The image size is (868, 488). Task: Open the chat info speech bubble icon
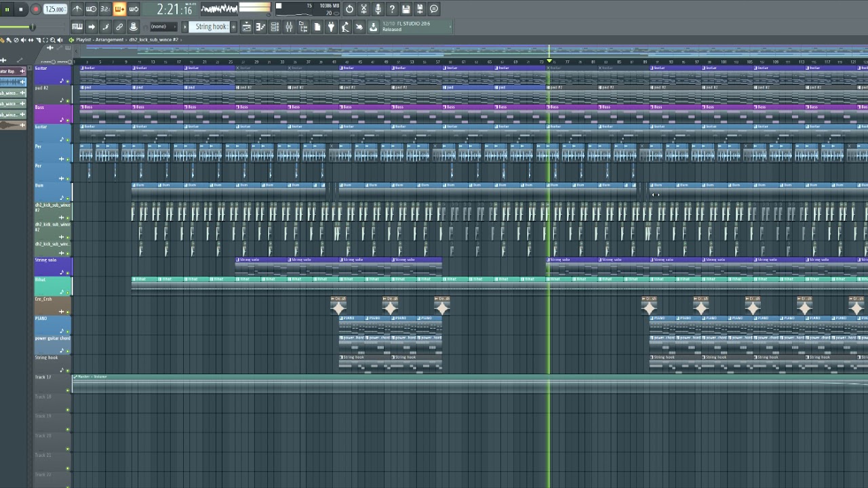click(x=434, y=9)
